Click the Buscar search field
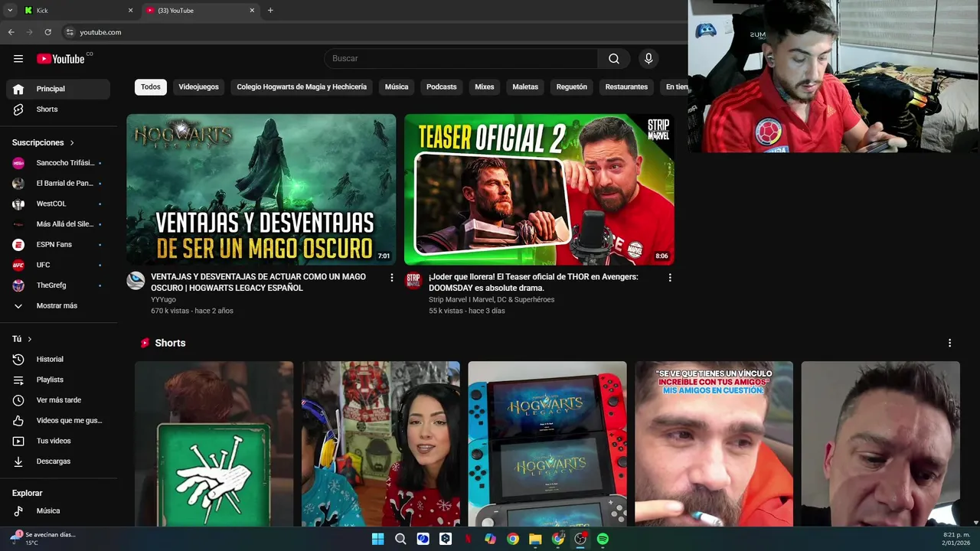 [461, 59]
